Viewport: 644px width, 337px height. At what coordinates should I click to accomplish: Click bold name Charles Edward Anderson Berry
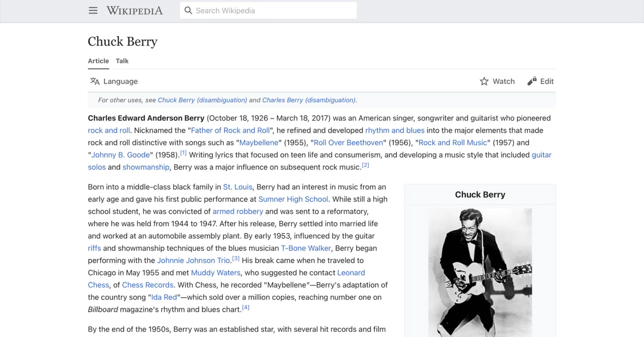click(x=146, y=118)
